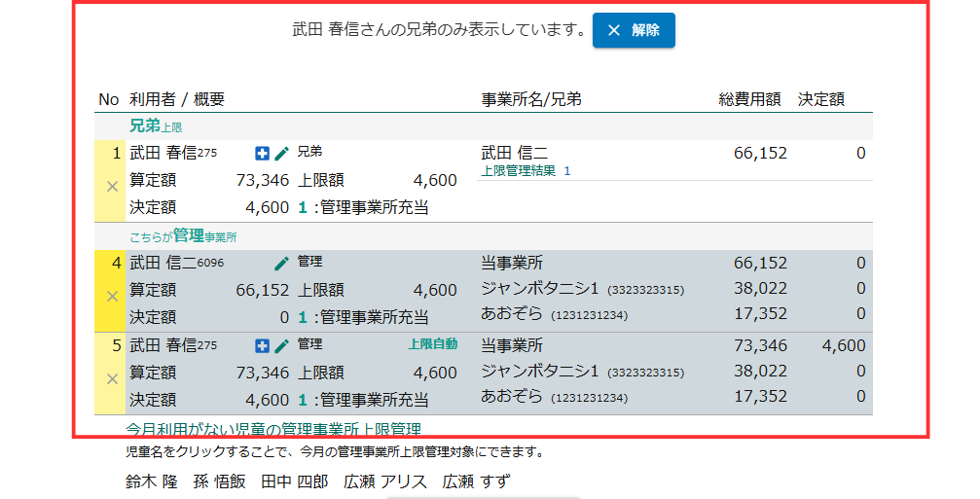The height and width of the screenshot is (499, 980).
Task: Click the green pencil edit icon in row No 1
Action: [x=281, y=153]
